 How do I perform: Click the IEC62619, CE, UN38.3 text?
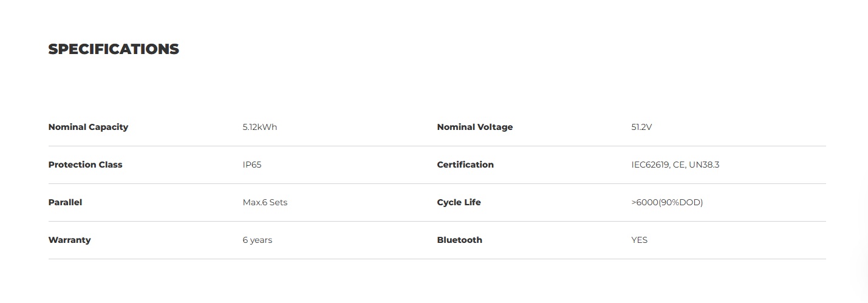point(675,165)
